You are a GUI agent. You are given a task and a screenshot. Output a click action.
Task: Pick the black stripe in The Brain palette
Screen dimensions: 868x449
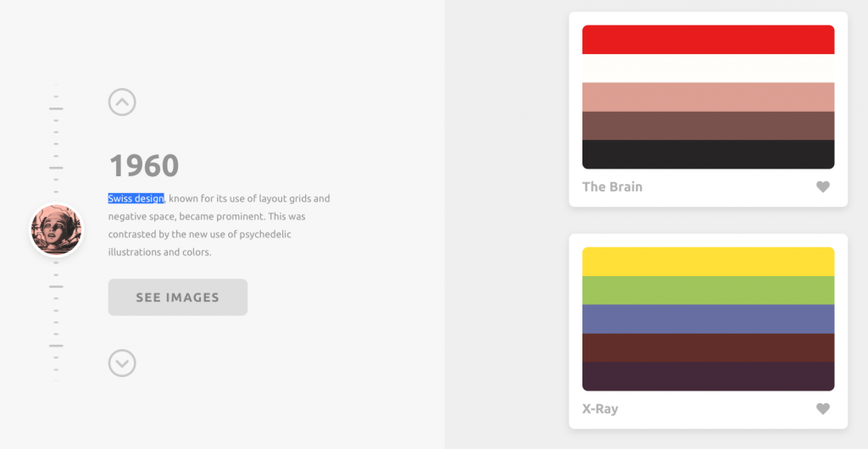pyautogui.click(x=708, y=154)
